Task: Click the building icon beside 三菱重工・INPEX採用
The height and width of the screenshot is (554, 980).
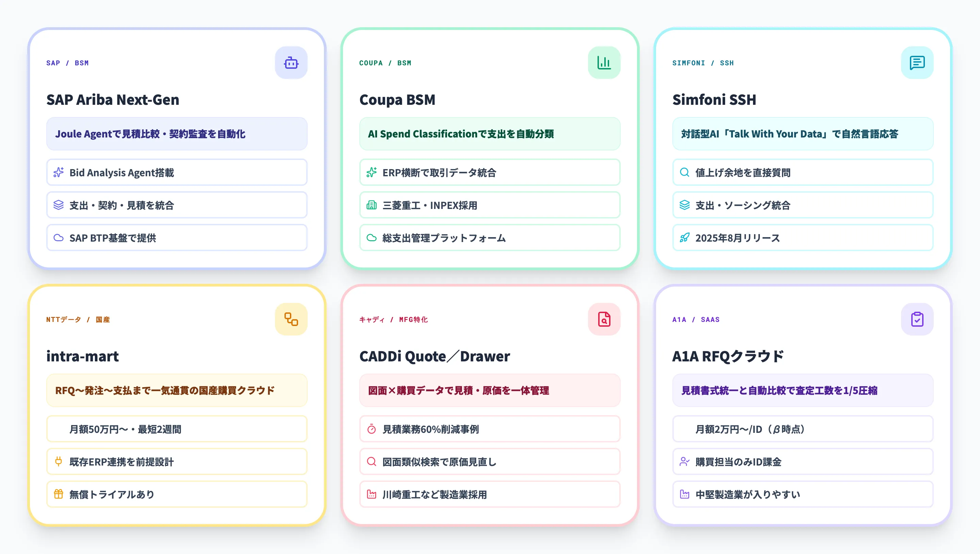Action: click(x=371, y=206)
